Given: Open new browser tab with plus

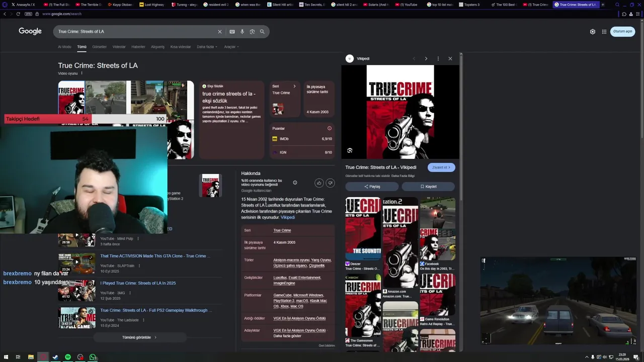Looking at the screenshot, I should (603, 5).
